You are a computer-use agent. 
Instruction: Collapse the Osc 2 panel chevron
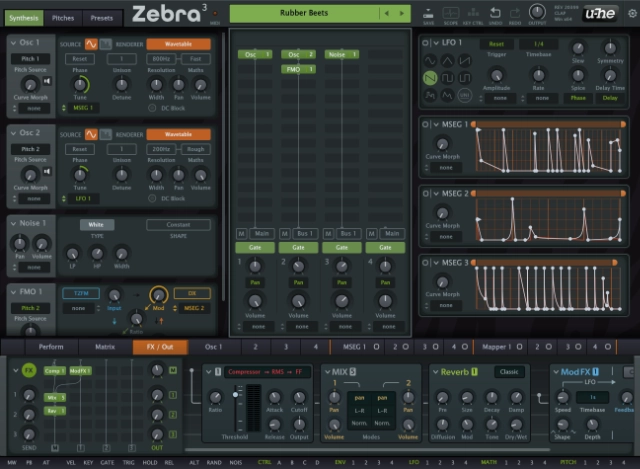(x=13, y=133)
